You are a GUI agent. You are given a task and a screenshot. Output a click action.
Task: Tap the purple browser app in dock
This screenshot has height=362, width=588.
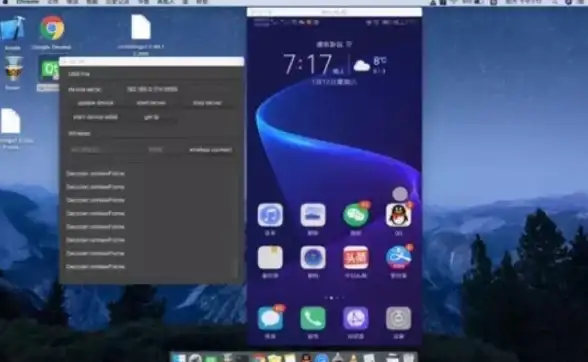[x=356, y=318]
